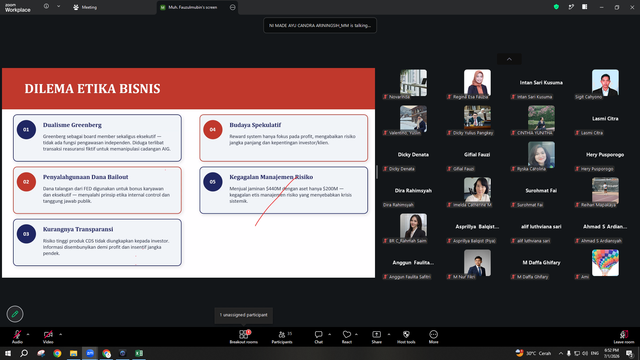The image size is (640, 360).
Task: Click the Zoom taskbar icon
Action: pos(90,353)
